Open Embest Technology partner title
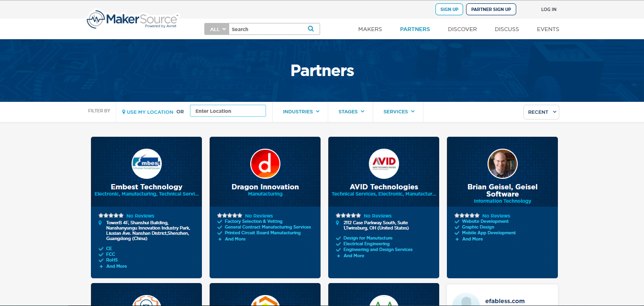 [146, 187]
